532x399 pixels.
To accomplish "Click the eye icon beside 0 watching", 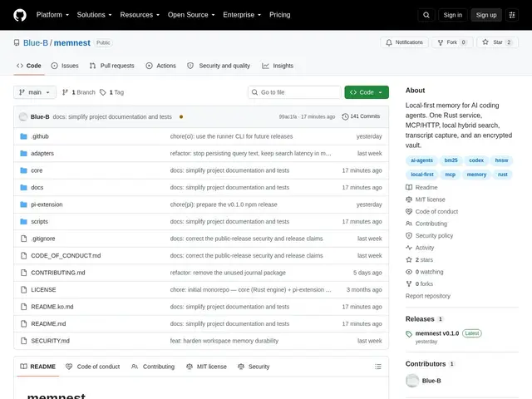I will (x=409, y=272).
